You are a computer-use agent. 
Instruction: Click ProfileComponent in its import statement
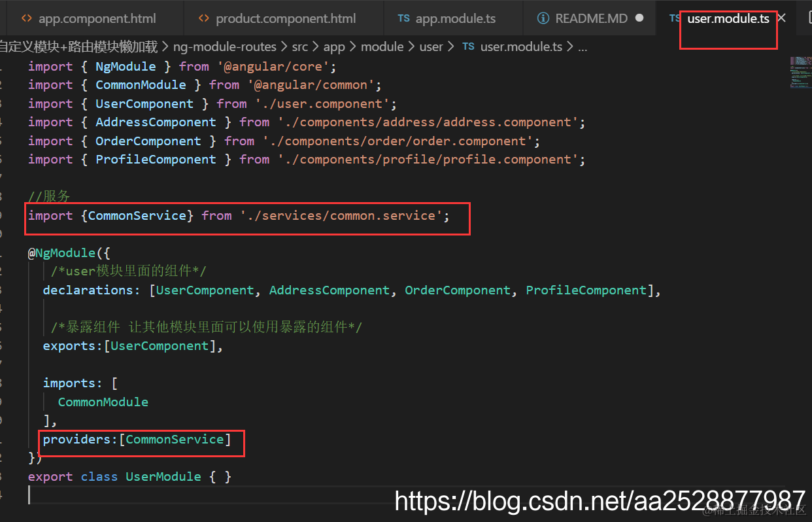tap(156, 159)
